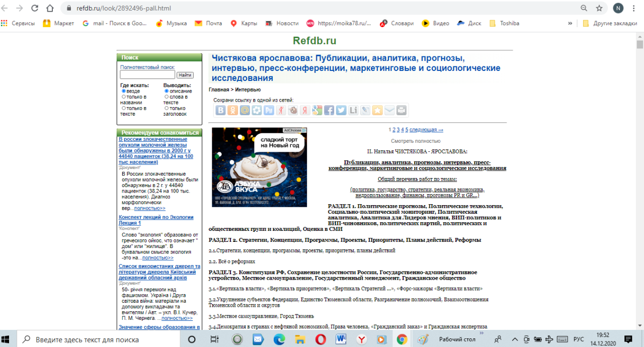Select the 'везде' search scope radio
The width and height of the screenshot is (644, 347).
(124, 91)
